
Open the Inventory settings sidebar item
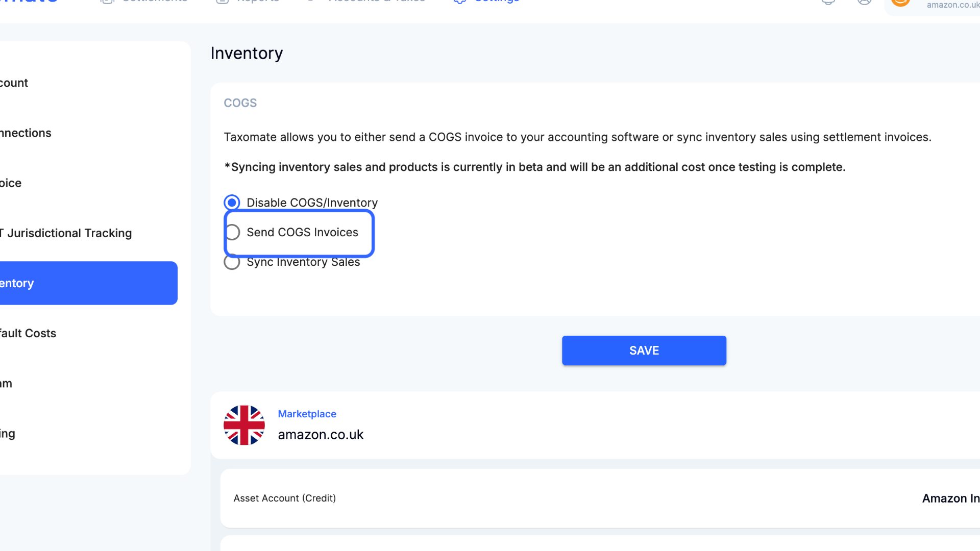tap(88, 283)
